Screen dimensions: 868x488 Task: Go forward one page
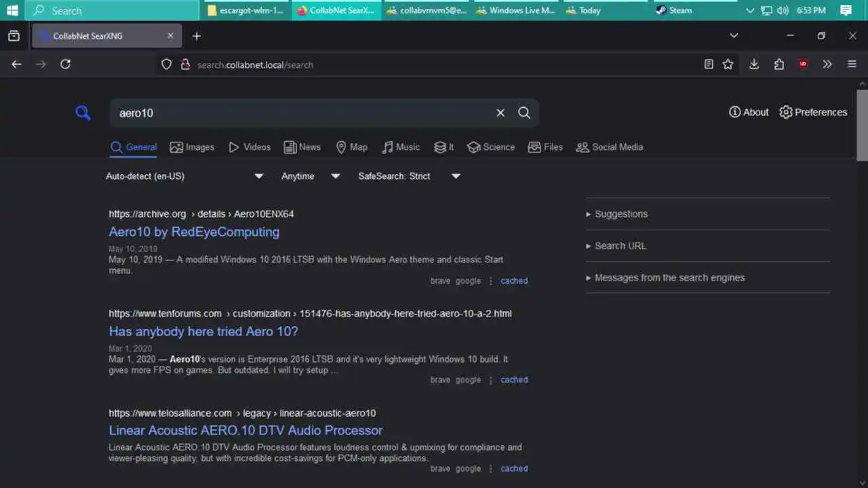41,64
